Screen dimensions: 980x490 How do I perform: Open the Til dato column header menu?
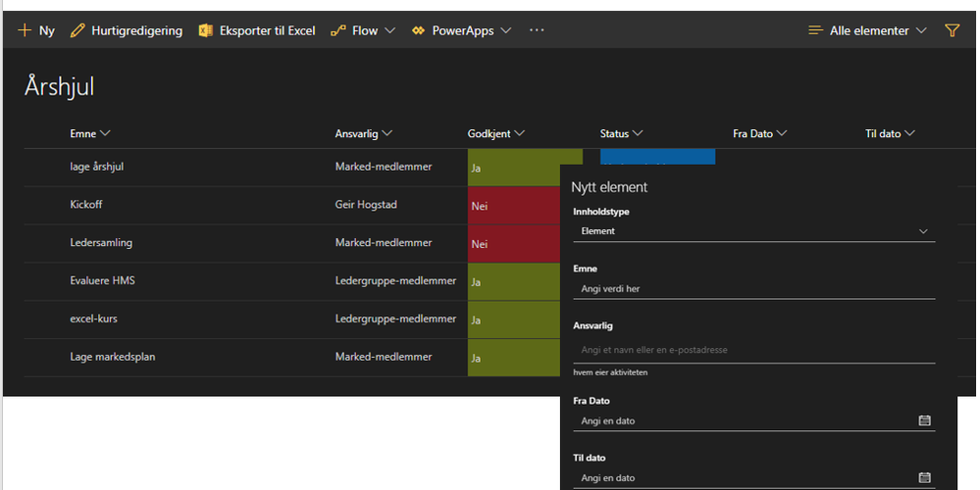click(x=890, y=133)
